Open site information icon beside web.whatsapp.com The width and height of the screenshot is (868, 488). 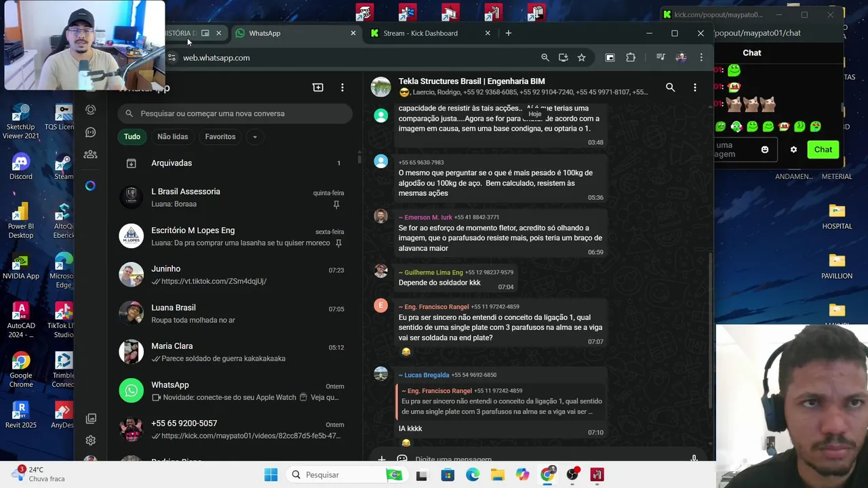[172, 58]
